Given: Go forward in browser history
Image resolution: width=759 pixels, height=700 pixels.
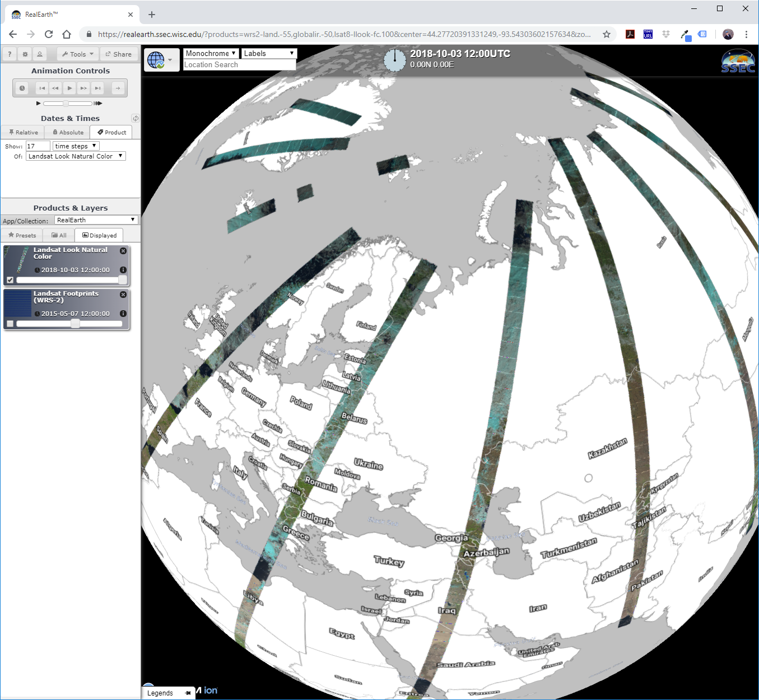Looking at the screenshot, I should (31, 34).
